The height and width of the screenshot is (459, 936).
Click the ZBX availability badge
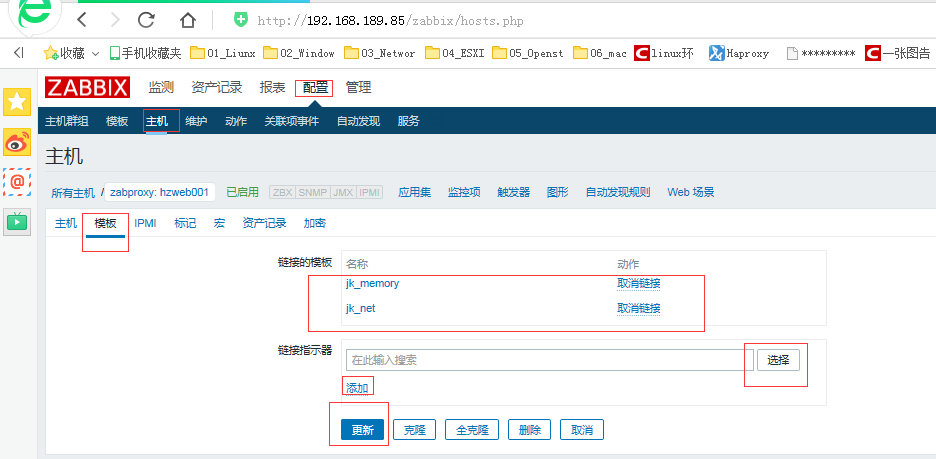283,192
